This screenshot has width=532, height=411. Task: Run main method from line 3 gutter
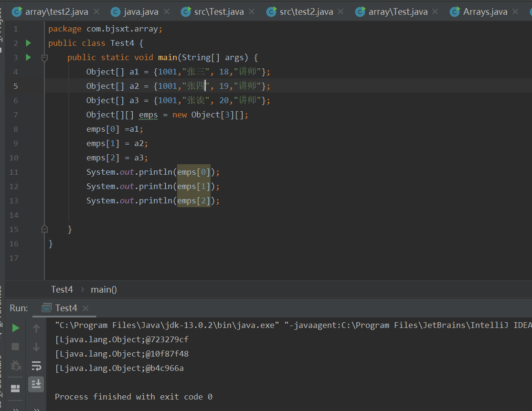coord(29,57)
